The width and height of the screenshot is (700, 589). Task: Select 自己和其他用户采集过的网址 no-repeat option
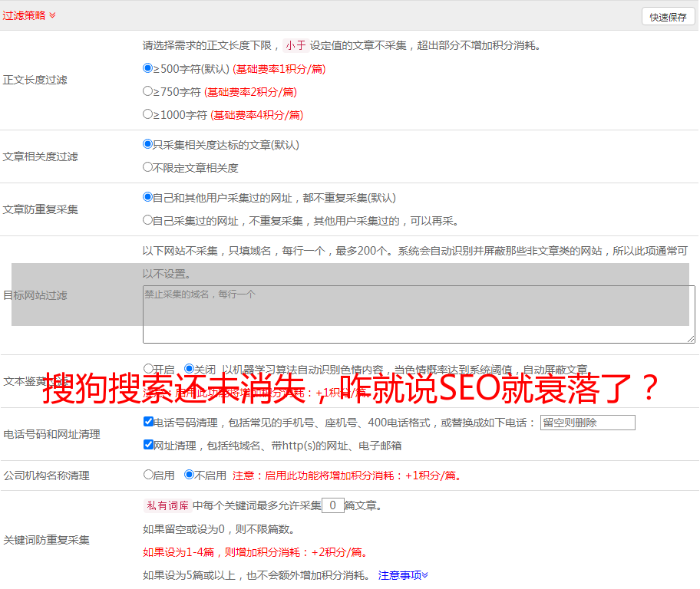coord(148,197)
